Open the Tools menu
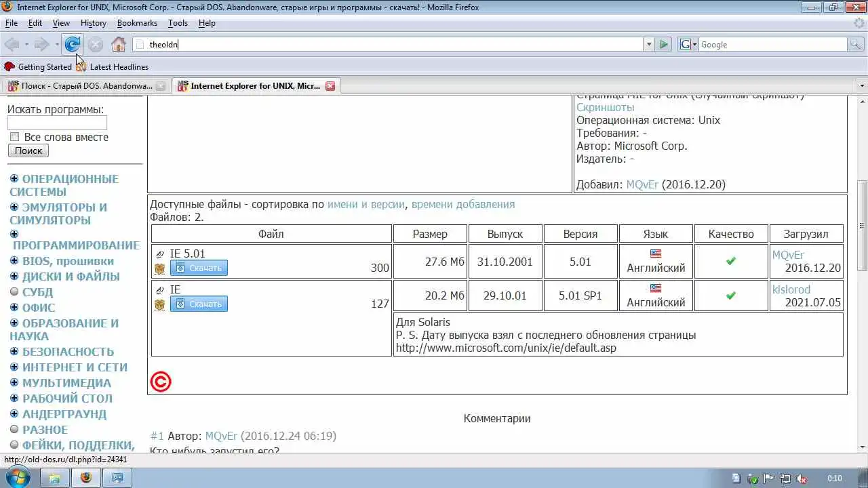868x488 pixels. pyautogui.click(x=178, y=23)
